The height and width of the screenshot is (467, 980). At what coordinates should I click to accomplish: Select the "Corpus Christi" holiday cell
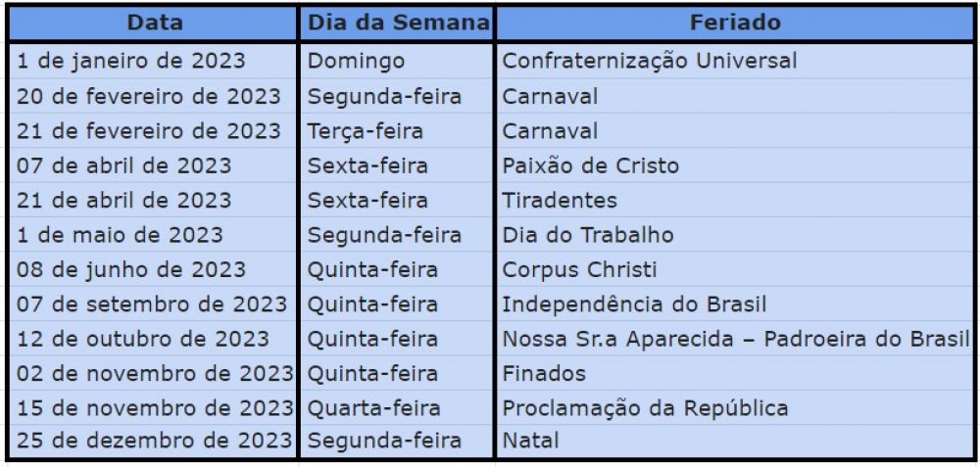pos(578,269)
